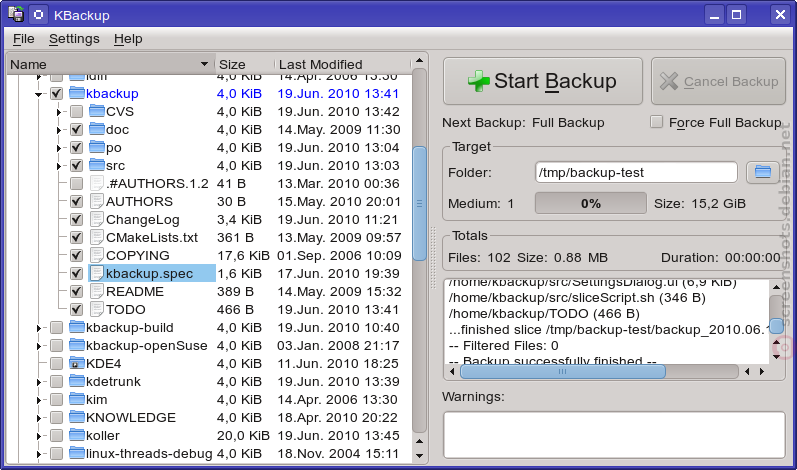Click the AUTHORS file icon
797x470 pixels.
coord(97,201)
